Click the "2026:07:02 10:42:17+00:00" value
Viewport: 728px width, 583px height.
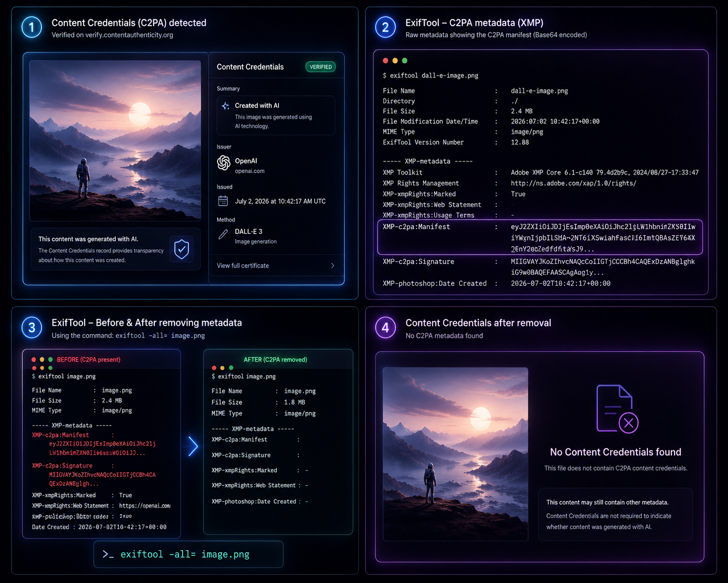555,122
